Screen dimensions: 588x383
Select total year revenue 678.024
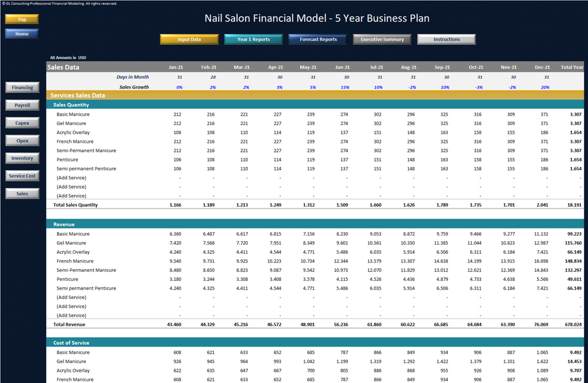tap(573, 324)
